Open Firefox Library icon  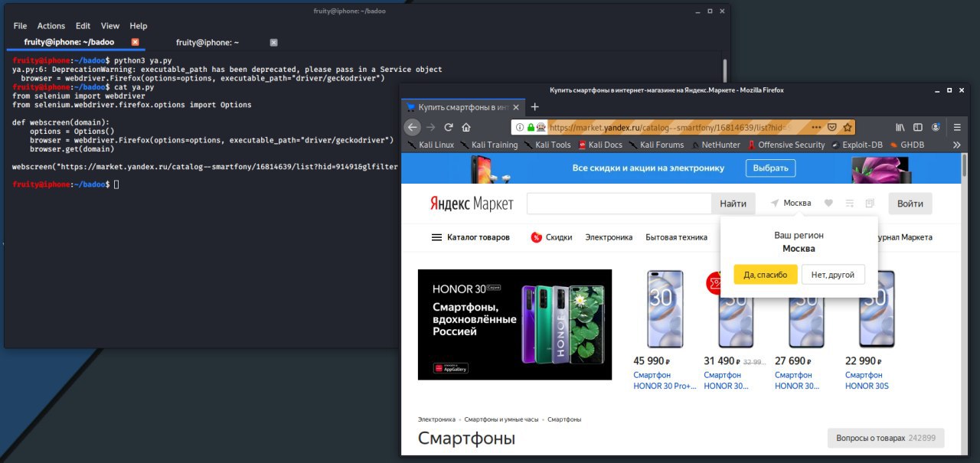point(901,127)
